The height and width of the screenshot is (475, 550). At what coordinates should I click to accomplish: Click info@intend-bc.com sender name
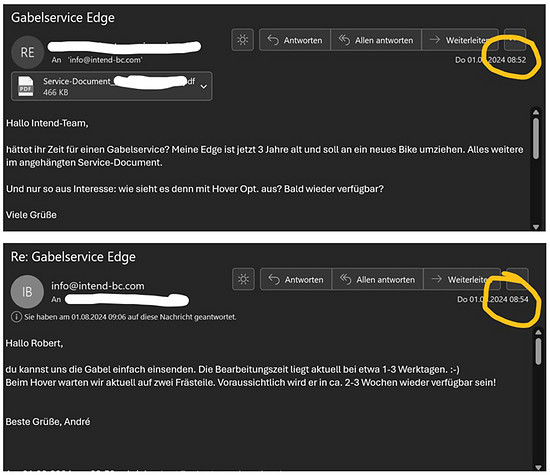click(x=98, y=286)
